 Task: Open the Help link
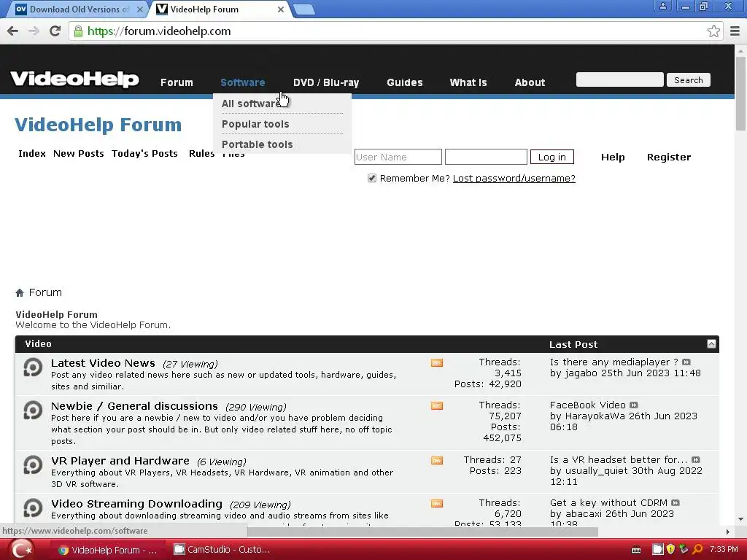tap(613, 157)
